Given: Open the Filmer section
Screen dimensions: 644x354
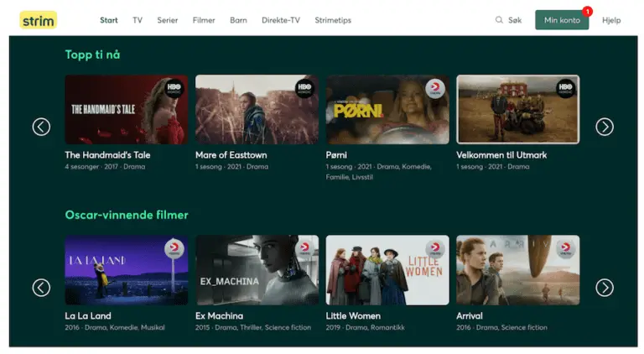Looking at the screenshot, I should pos(204,20).
